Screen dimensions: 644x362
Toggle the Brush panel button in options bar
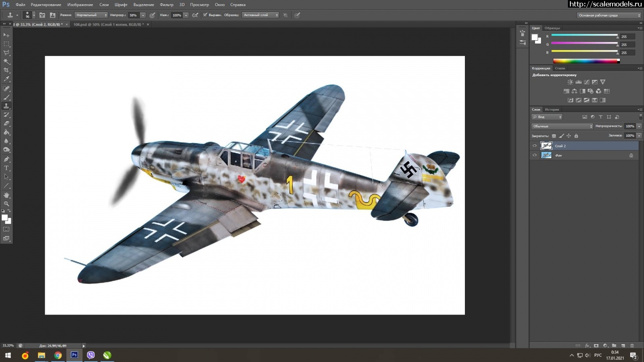coord(42,15)
